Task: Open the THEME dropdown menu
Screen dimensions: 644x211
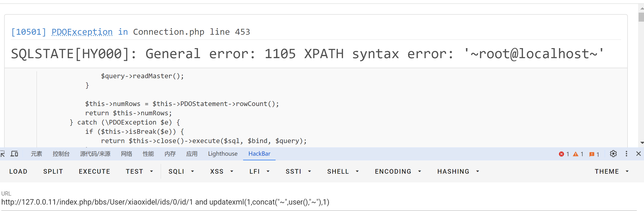Action: click(x=612, y=172)
